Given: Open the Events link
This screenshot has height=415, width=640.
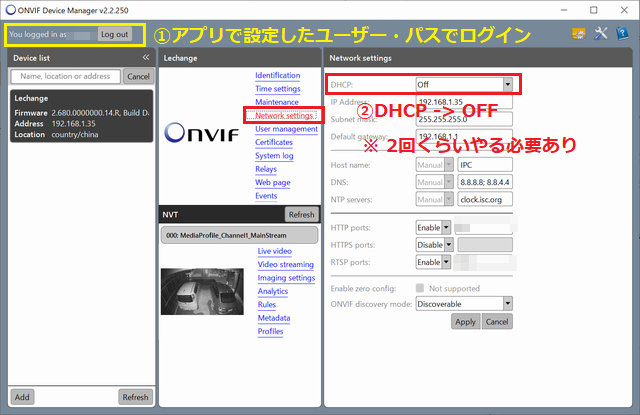Looking at the screenshot, I should click(266, 196).
